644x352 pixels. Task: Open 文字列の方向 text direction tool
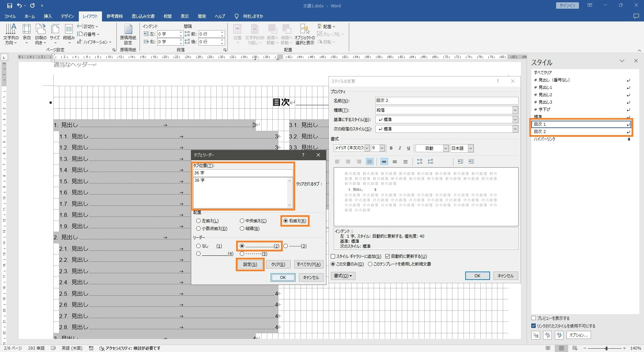click(x=11, y=34)
